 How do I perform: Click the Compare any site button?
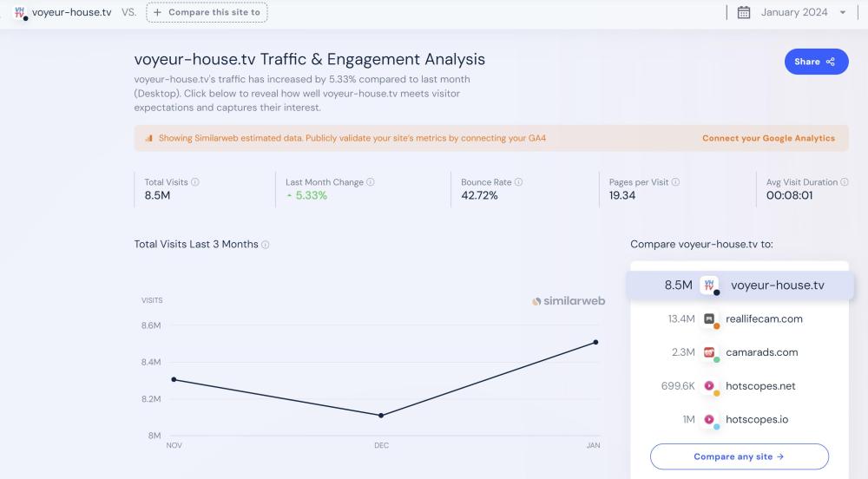(739, 456)
